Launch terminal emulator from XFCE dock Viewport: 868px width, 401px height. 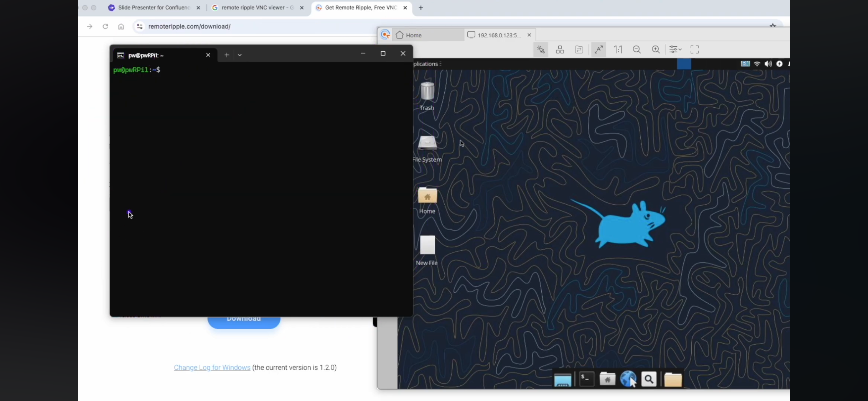coord(587,379)
